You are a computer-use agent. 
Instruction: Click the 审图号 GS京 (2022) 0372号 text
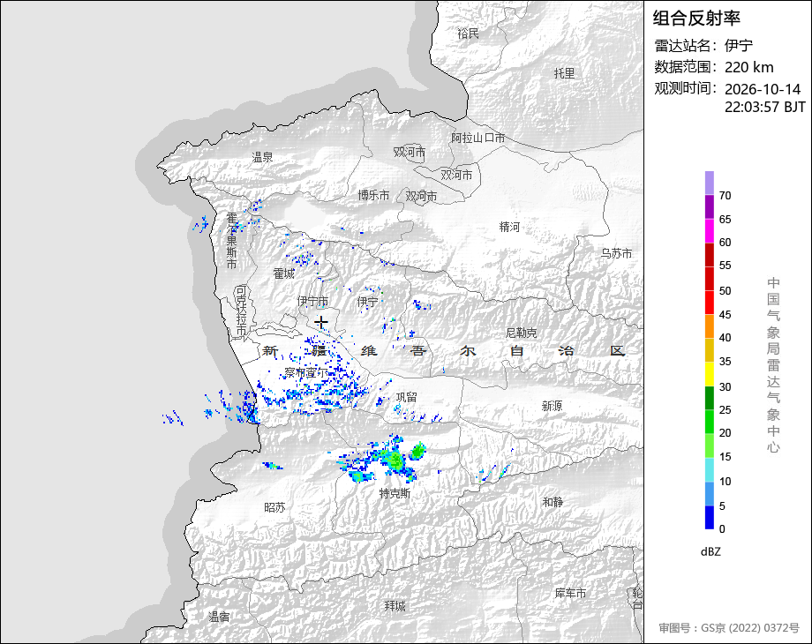[729, 628]
